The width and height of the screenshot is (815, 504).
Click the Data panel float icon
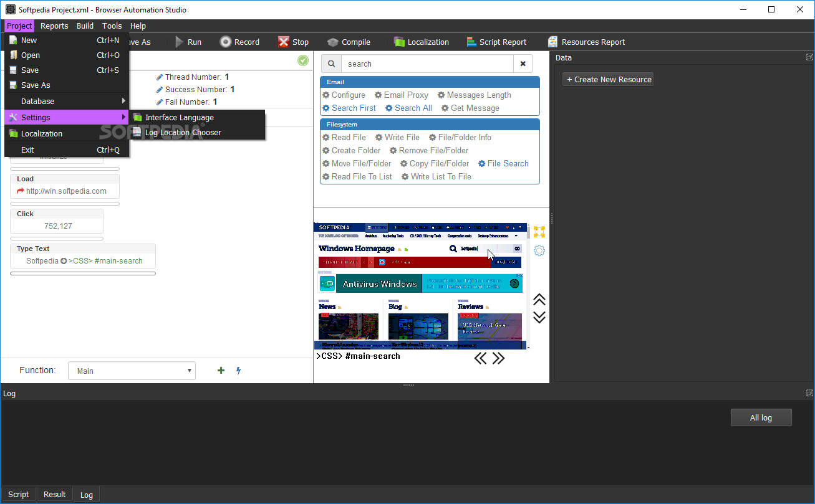[809, 57]
